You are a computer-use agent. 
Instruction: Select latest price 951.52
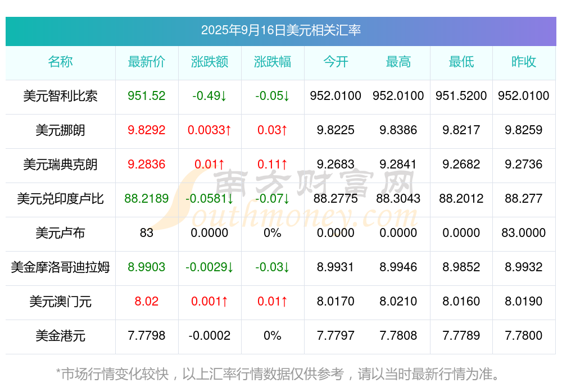pos(147,95)
